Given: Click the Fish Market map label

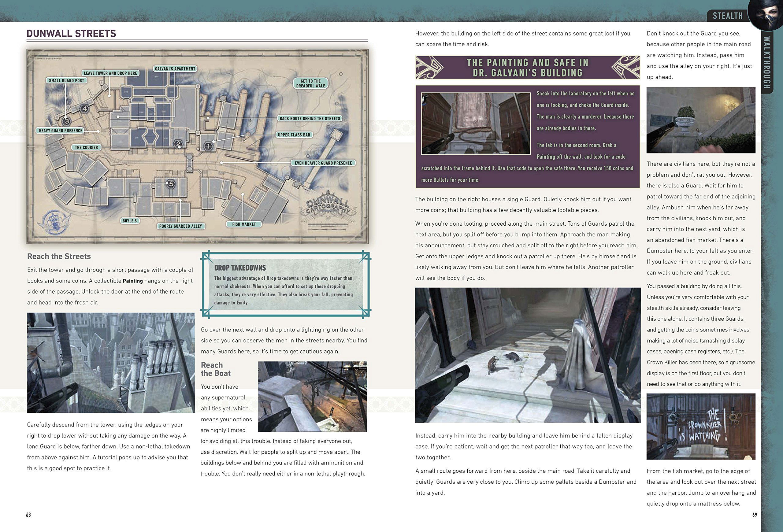Looking at the screenshot, I should point(244,224).
